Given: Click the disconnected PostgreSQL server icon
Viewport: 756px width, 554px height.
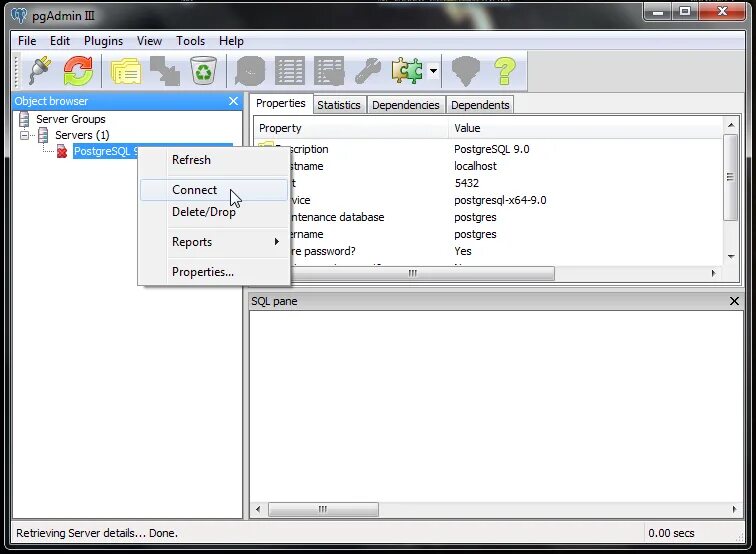Looking at the screenshot, I should click(x=62, y=151).
